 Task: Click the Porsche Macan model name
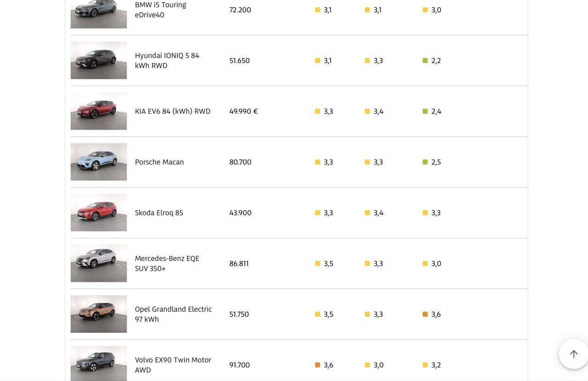click(159, 162)
